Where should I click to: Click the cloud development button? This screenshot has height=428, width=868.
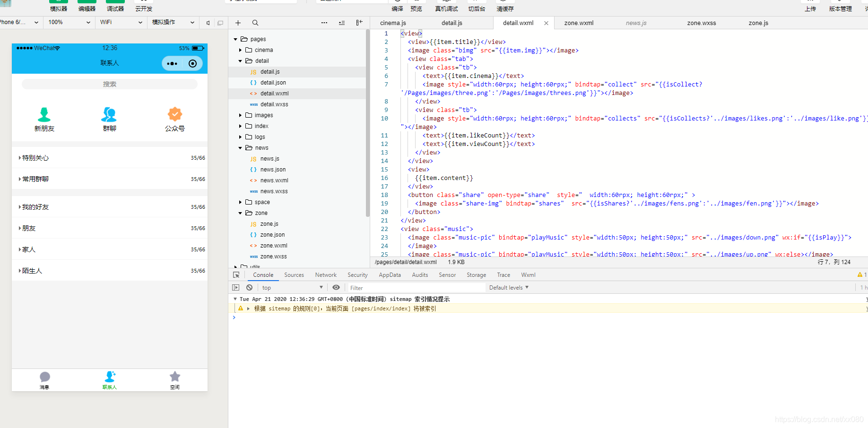(144, 6)
